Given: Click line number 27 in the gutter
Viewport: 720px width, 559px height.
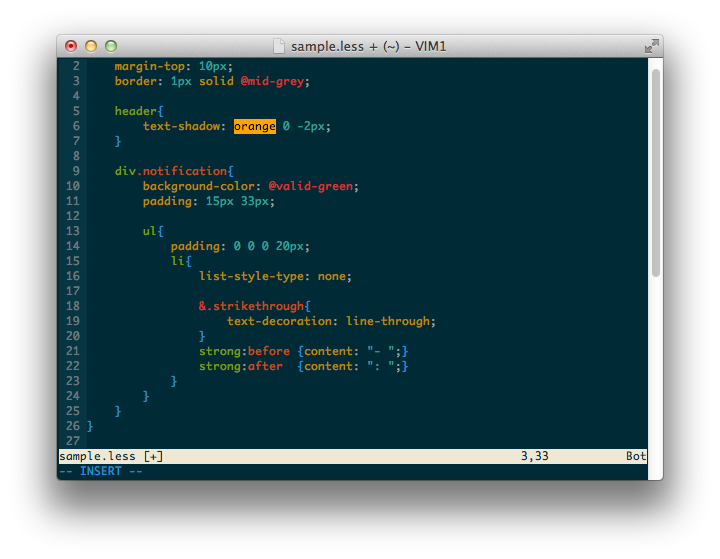Looking at the screenshot, I should 72,441.
